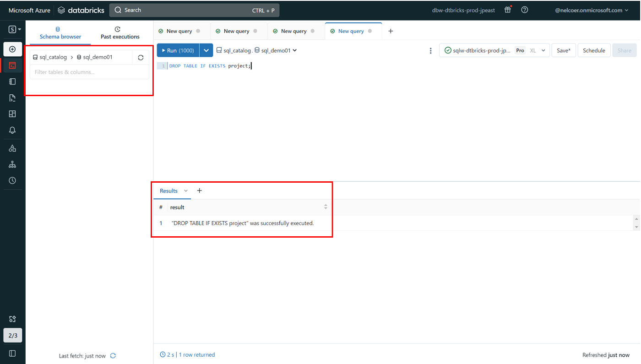Sort using the result column sort arrows
This screenshot has height=364, width=641.
click(326, 207)
